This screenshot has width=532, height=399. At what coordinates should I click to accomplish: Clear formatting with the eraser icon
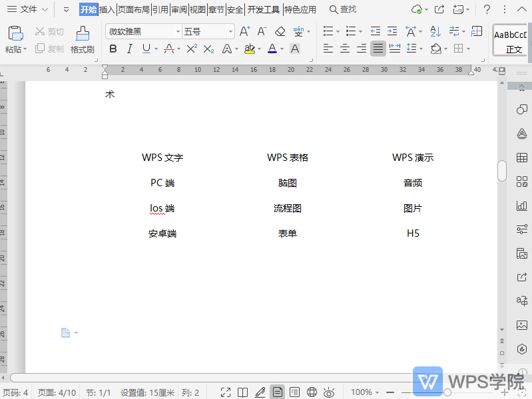pyautogui.click(x=280, y=31)
